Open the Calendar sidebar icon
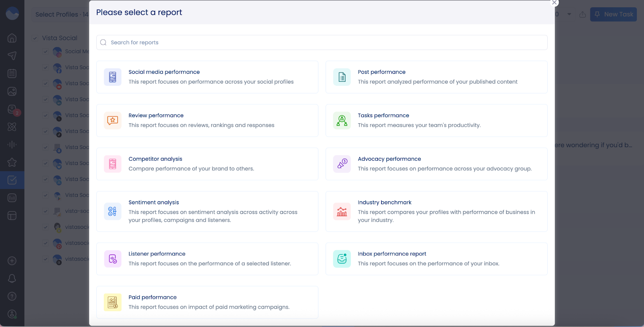Viewport: 644px width, 327px height. tap(12, 73)
